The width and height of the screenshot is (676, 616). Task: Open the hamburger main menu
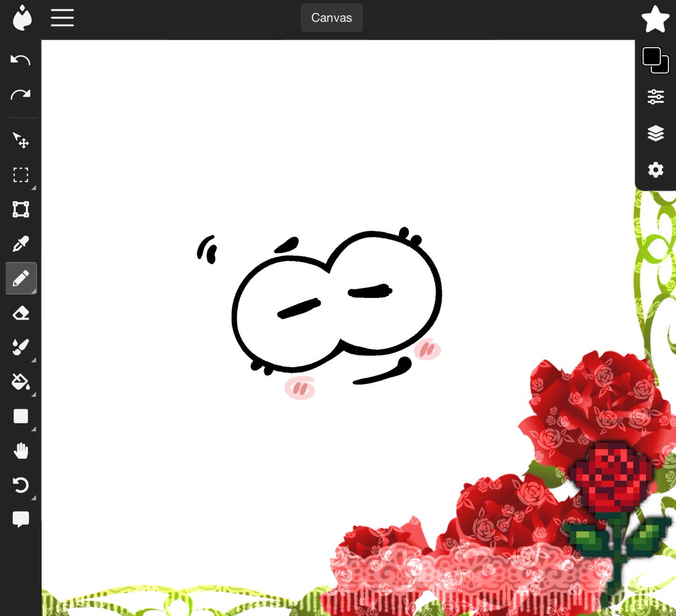63,17
